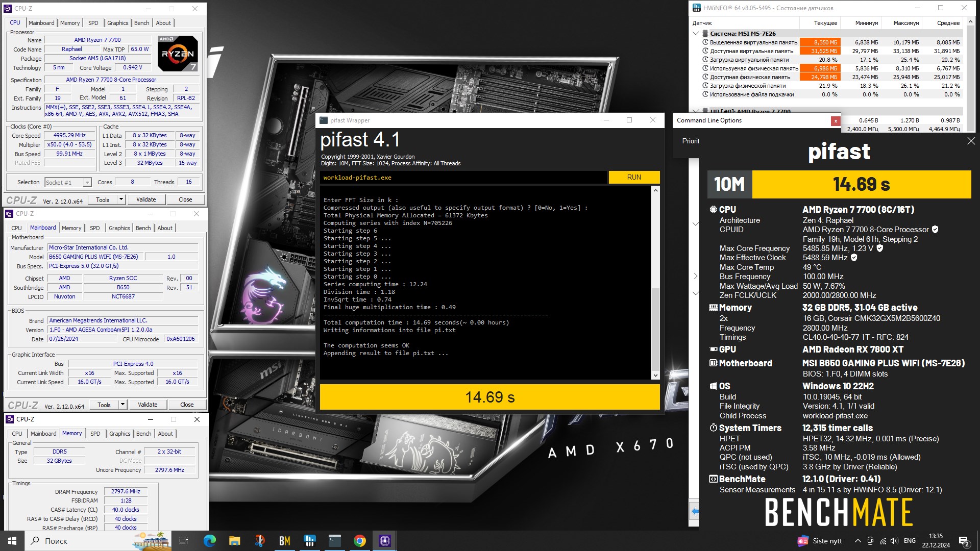Click the yellow 14.69 s result bar in pifast Wrapper
The width and height of the screenshot is (980, 551).
(x=489, y=397)
